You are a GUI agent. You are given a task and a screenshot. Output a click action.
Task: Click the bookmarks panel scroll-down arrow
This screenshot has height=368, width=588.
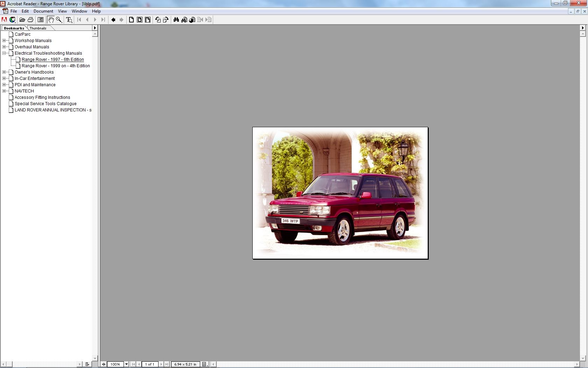coord(95,359)
